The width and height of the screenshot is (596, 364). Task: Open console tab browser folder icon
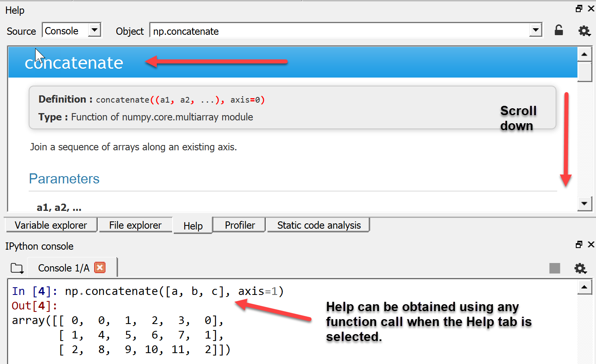click(17, 268)
